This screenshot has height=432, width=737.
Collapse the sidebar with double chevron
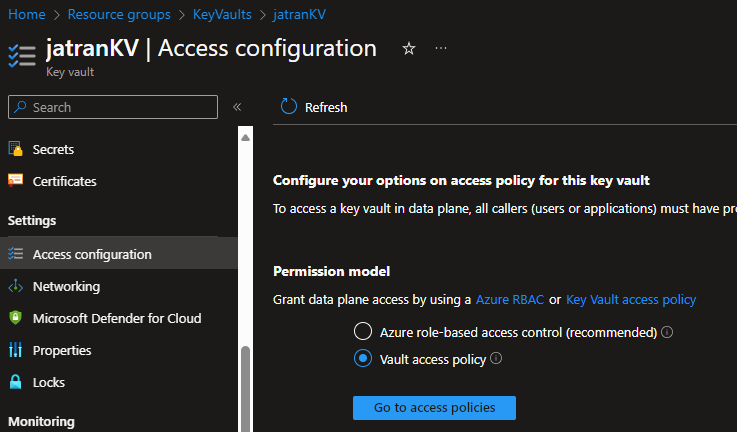click(x=237, y=107)
